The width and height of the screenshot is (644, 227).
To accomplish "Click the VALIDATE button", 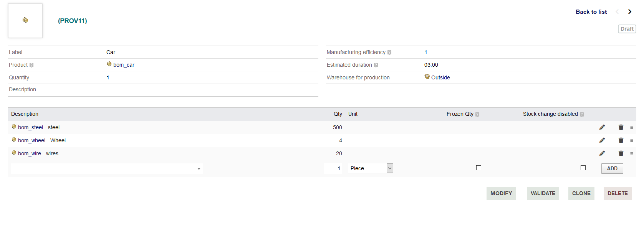I will [543, 193].
